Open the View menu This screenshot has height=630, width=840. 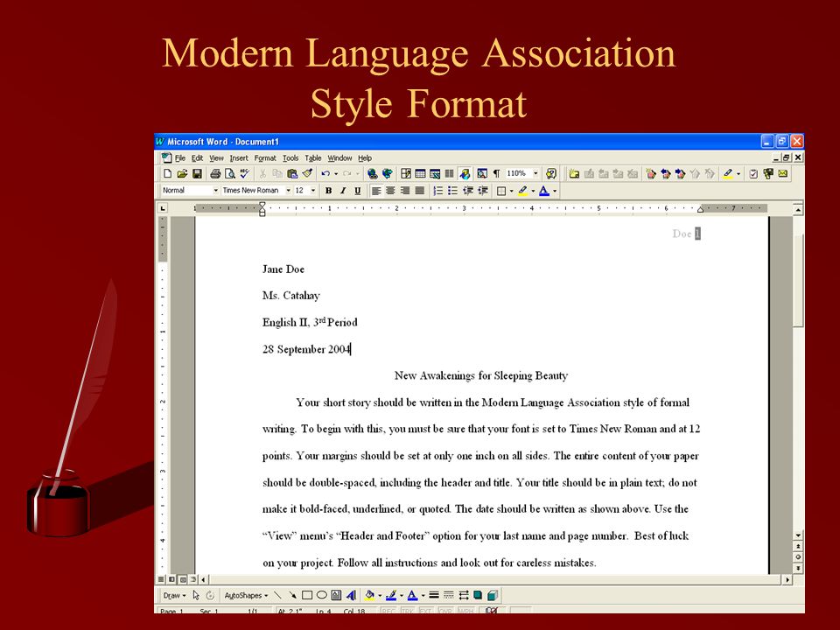pyautogui.click(x=216, y=158)
